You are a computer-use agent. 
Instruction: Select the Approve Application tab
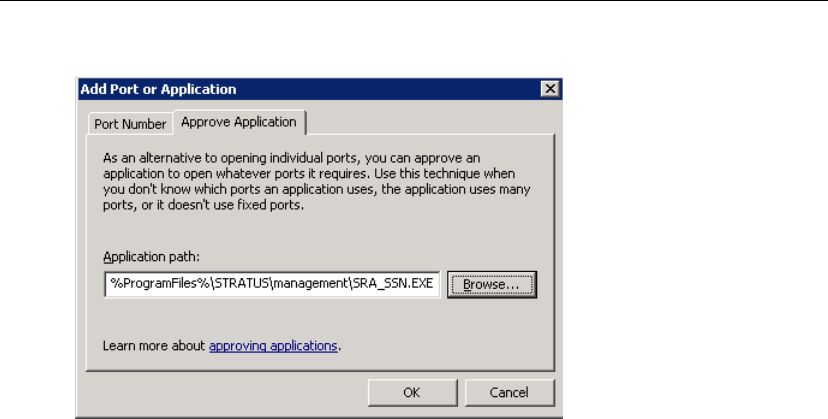[x=239, y=122]
